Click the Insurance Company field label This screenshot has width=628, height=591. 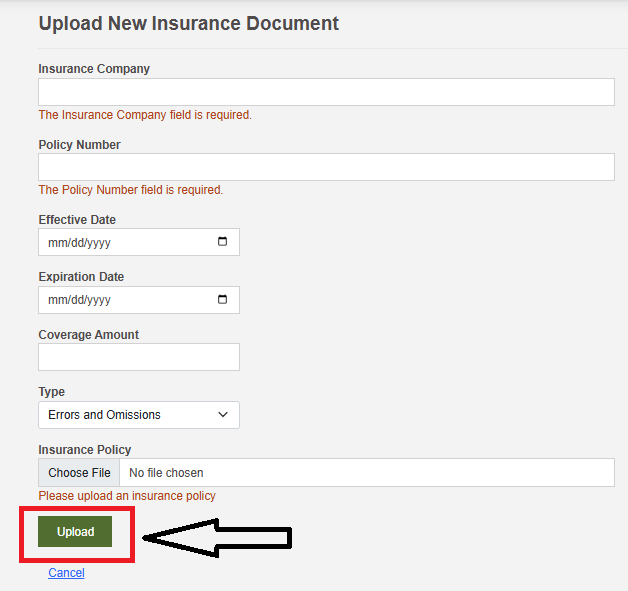(x=94, y=69)
